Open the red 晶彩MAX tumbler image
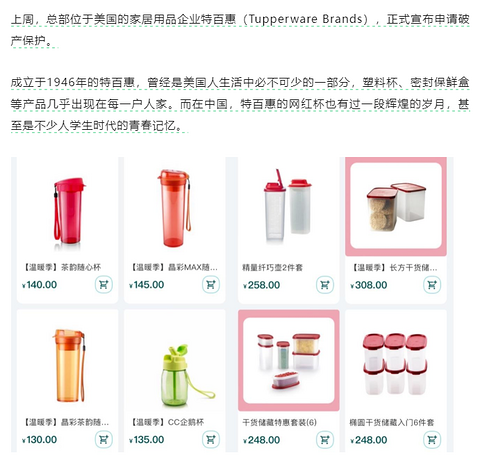Viewport: 480px width, 462px height. pyautogui.click(x=174, y=208)
